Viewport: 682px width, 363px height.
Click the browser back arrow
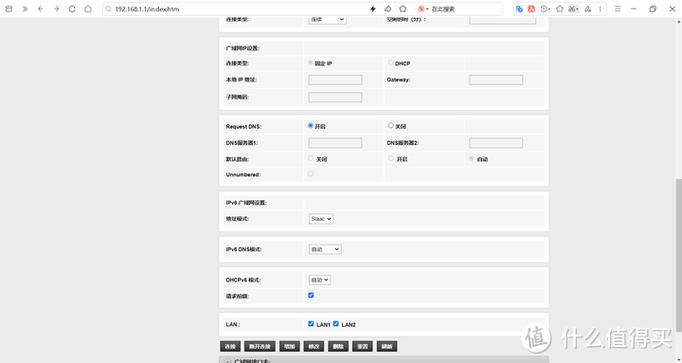coord(40,9)
